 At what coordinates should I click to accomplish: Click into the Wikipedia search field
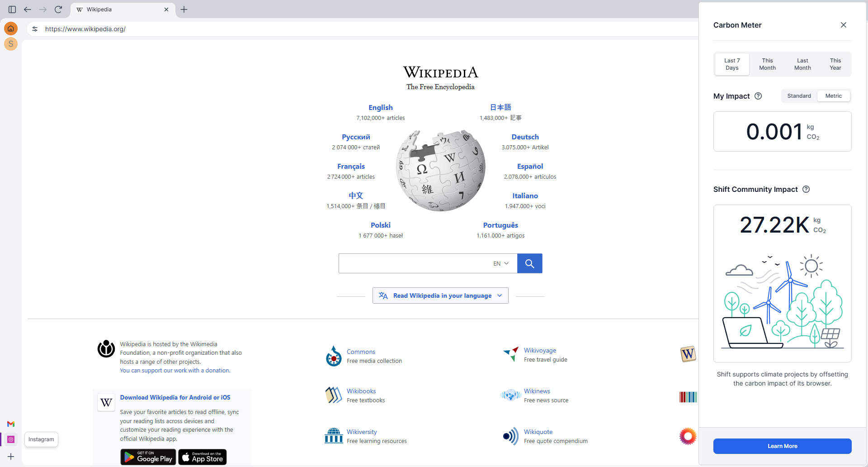coord(414,263)
